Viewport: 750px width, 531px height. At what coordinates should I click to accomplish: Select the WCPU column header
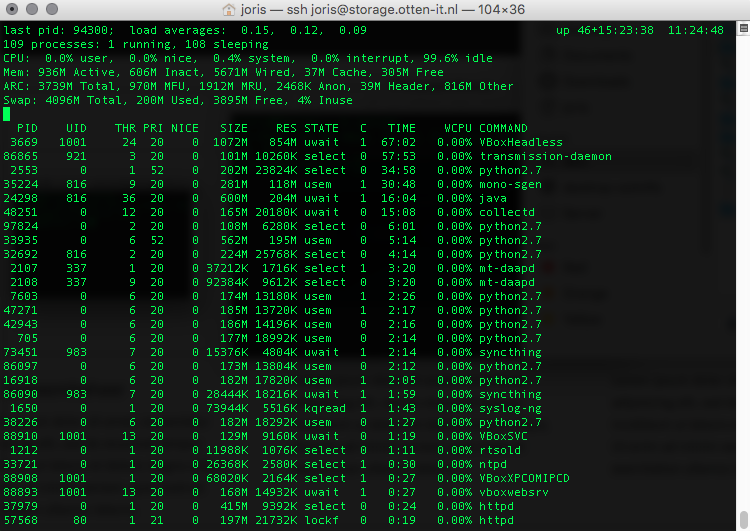point(458,128)
